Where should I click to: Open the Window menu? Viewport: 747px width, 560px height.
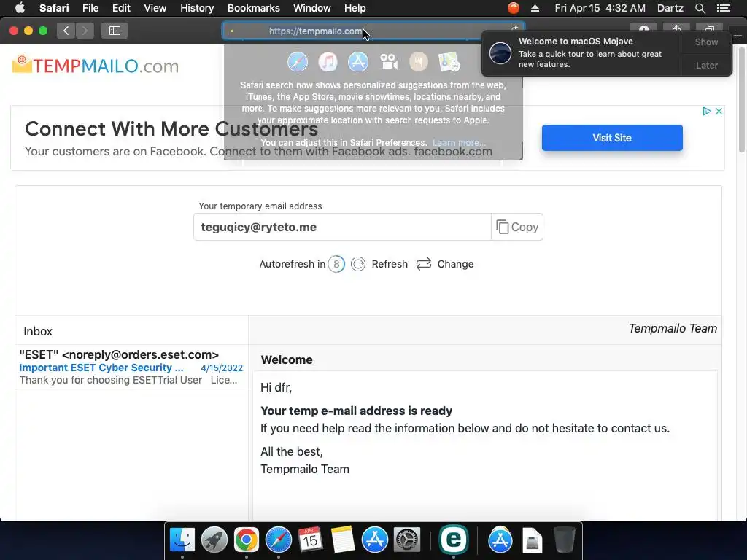[x=311, y=8]
